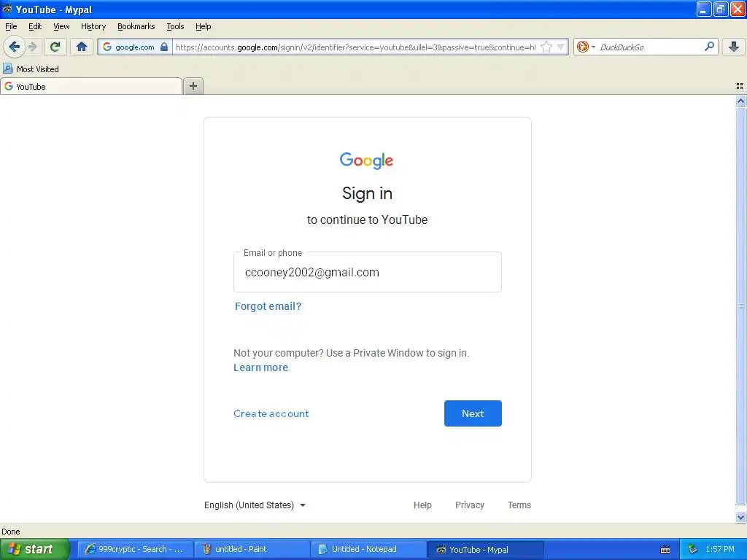Open the Most Visited bookmarks folder
This screenshot has height=560, width=747.
click(31, 69)
